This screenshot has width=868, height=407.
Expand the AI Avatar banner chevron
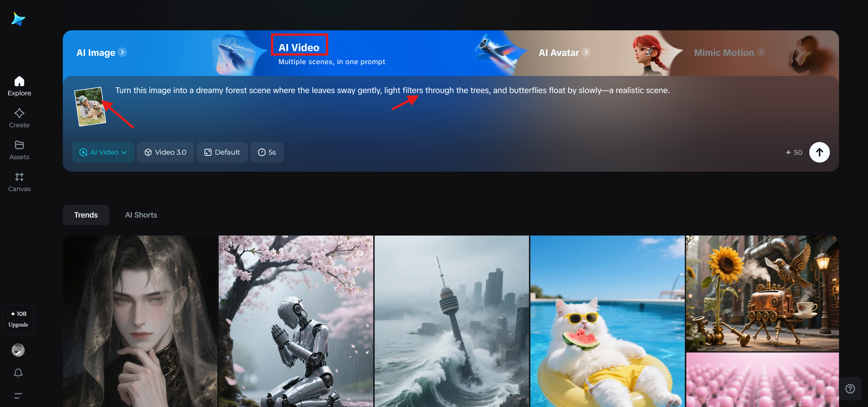586,52
